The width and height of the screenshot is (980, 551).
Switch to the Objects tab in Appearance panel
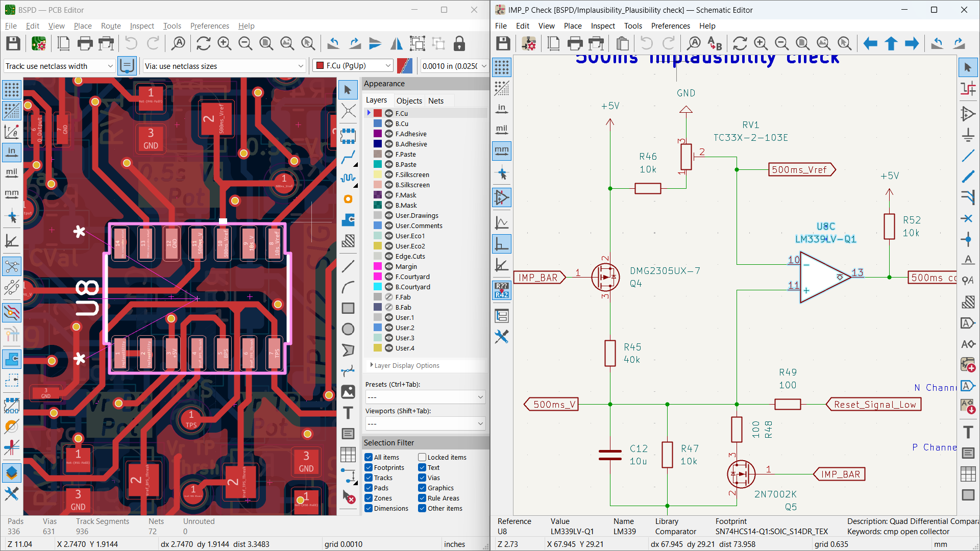pos(409,101)
